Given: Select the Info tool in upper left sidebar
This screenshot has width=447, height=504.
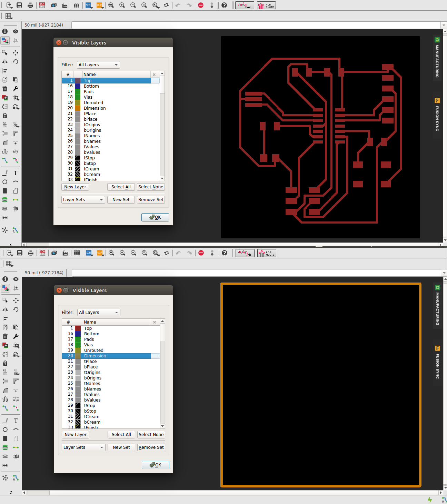Looking at the screenshot, I should (x=5, y=31).
